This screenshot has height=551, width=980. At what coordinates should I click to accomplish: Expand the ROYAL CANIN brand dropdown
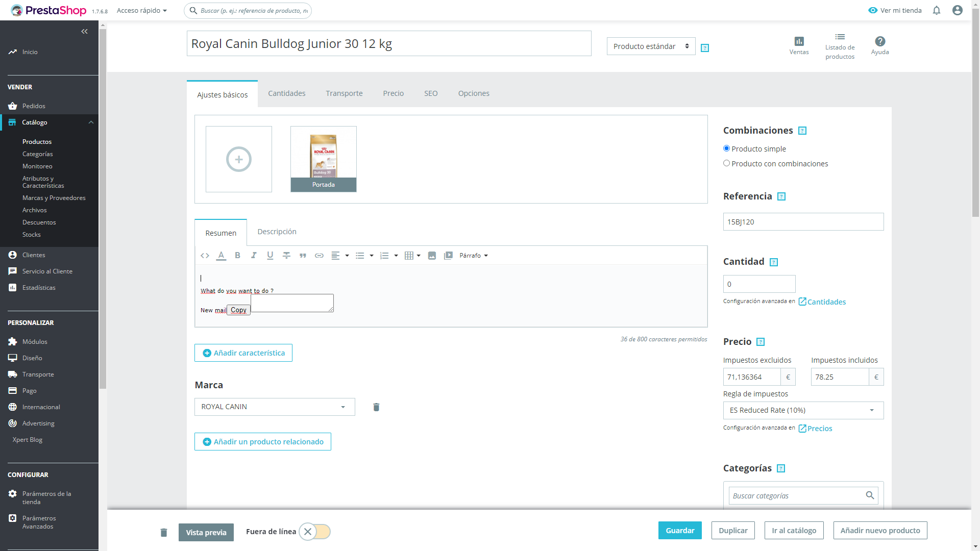click(x=275, y=407)
